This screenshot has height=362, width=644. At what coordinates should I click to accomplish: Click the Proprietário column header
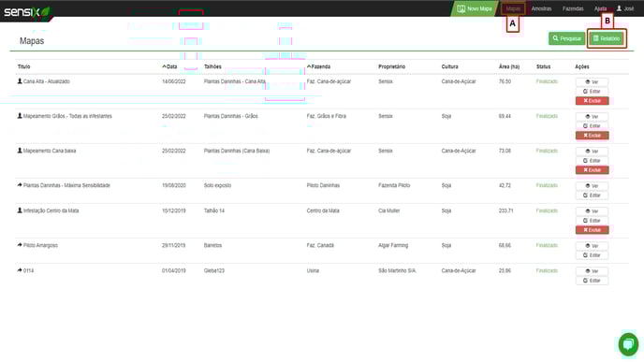click(391, 66)
